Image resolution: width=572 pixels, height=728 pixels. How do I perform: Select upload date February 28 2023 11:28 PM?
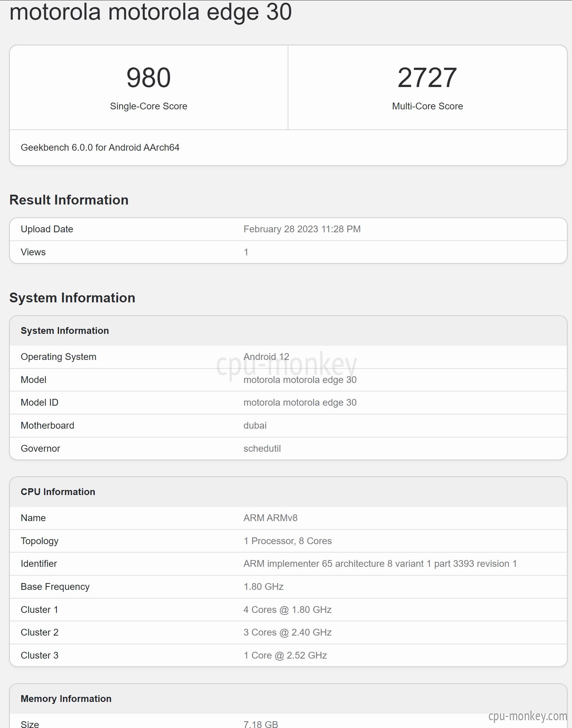302,229
